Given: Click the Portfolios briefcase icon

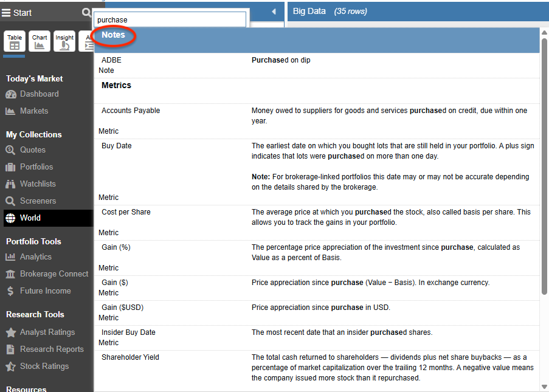Looking at the screenshot, I should click(10, 167).
